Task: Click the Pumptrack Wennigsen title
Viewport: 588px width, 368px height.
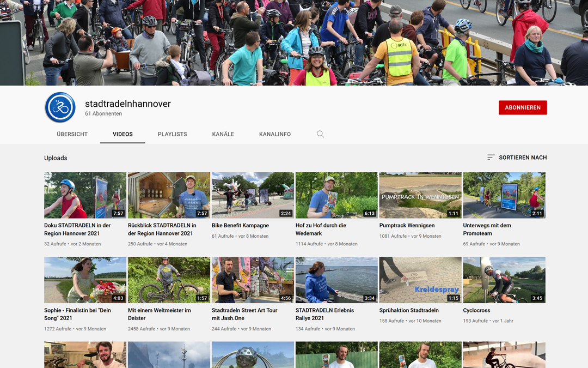Action: [407, 225]
